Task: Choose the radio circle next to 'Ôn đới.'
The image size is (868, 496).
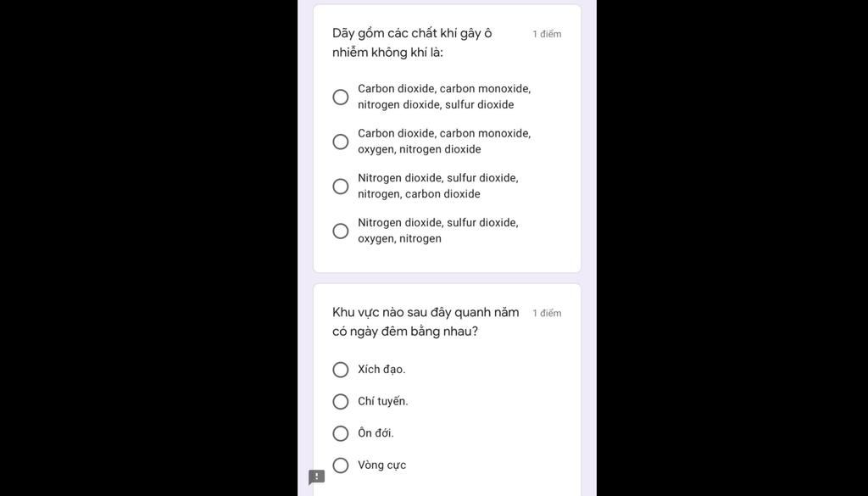Action: point(341,433)
